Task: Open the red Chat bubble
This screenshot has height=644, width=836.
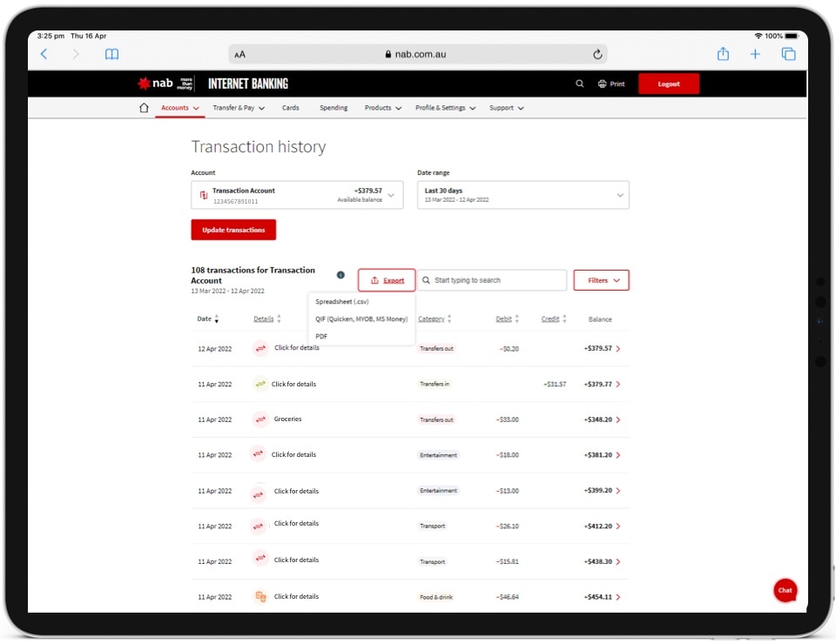Action: (785, 590)
